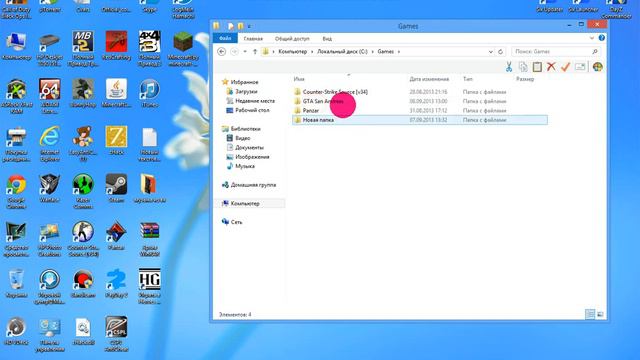Open the Общий доступ ribbon tab

tap(292, 39)
